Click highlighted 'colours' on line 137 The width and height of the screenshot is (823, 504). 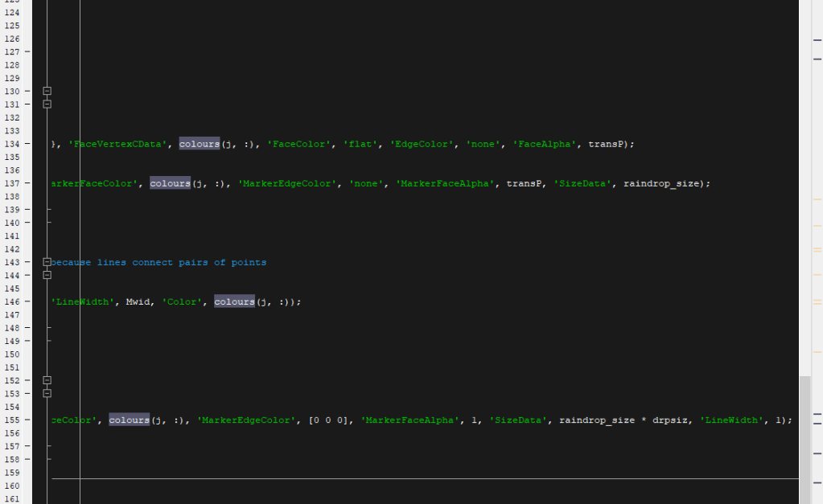[170, 183]
